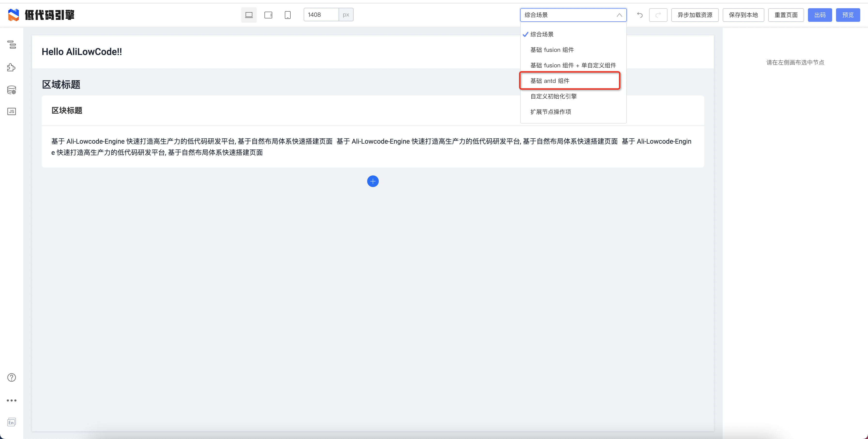Select 扩展节点操作项 option
This screenshot has height=439, width=868.
550,112
